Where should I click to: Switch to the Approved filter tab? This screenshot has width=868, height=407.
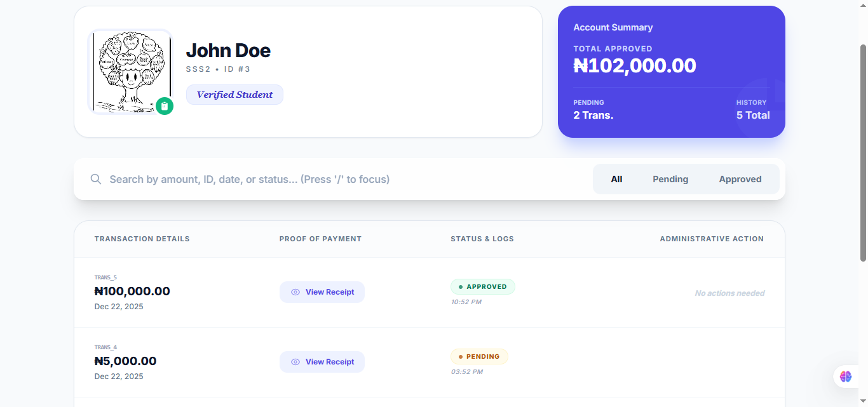[x=740, y=179]
